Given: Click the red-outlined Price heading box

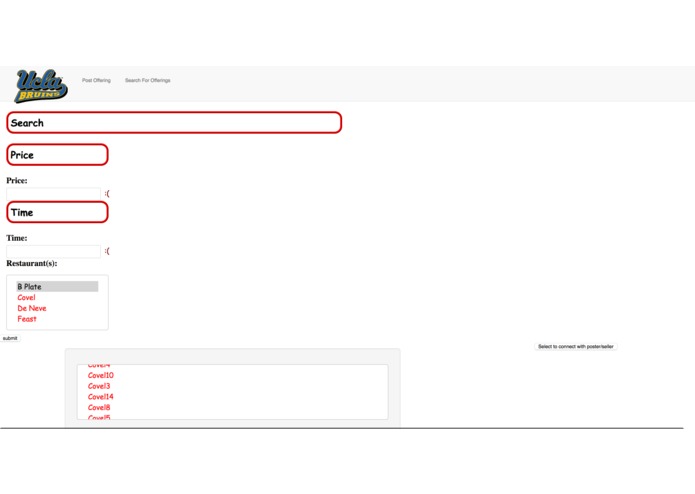Looking at the screenshot, I should click(x=57, y=155).
